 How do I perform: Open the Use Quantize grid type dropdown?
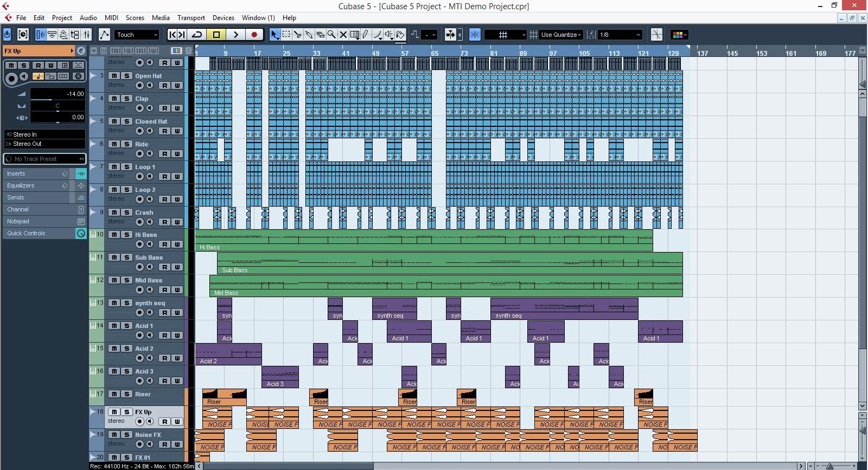click(x=561, y=35)
